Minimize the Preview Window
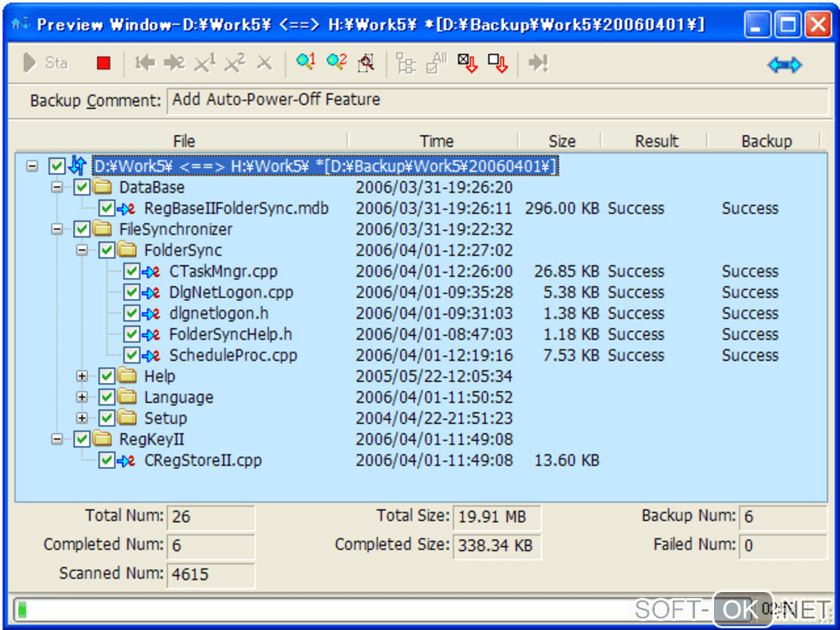The height and width of the screenshot is (630, 840). tap(757, 25)
